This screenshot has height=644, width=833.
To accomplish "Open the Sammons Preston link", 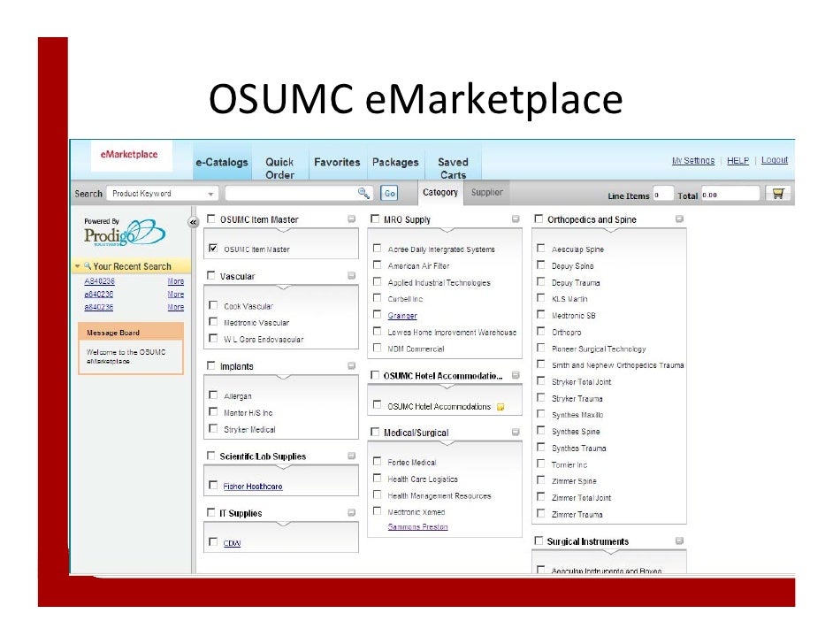I will click(x=417, y=526).
